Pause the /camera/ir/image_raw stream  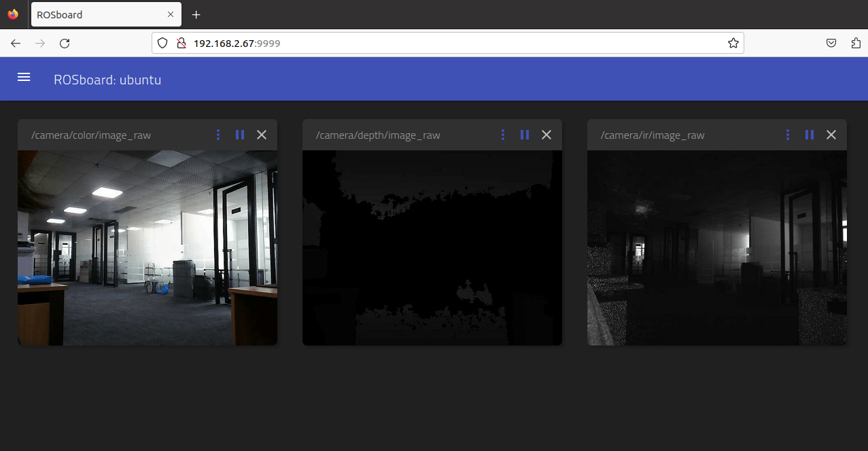point(809,135)
